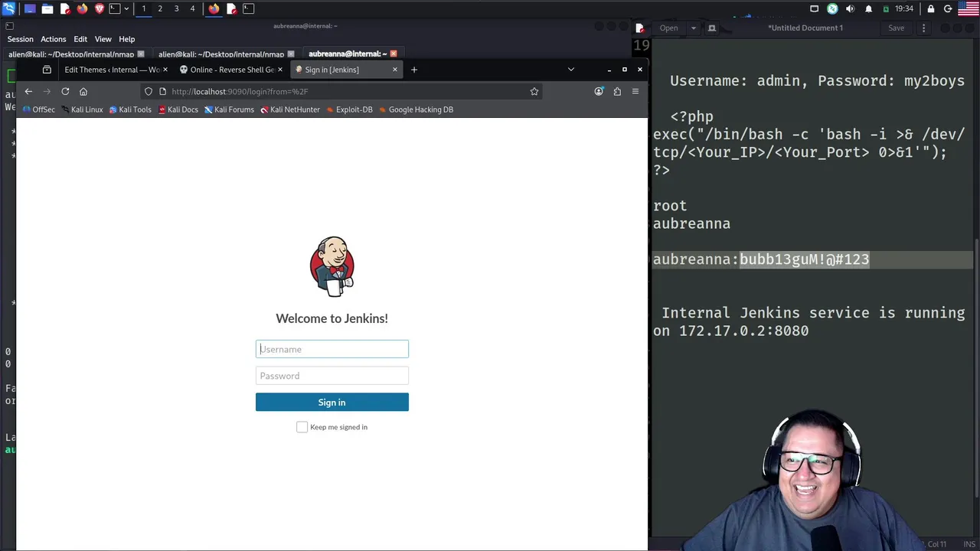Click the Jenkins Sign in button
Viewport: 980px width, 551px height.
pyautogui.click(x=332, y=403)
